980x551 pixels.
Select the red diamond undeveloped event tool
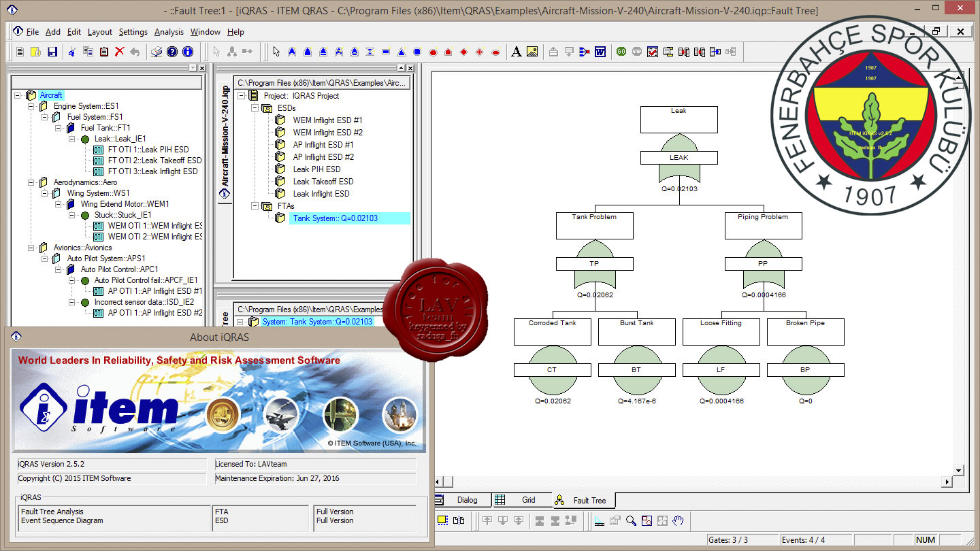click(x=464, y=51)
